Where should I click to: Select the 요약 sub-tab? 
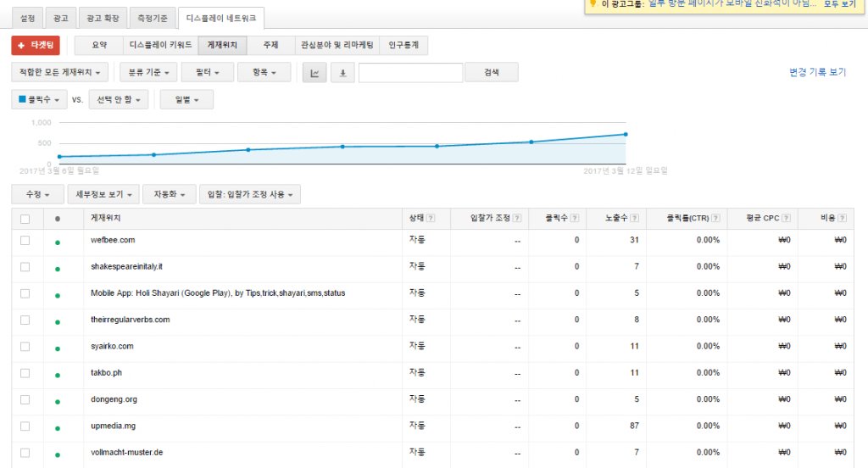(x=99, y=46)
